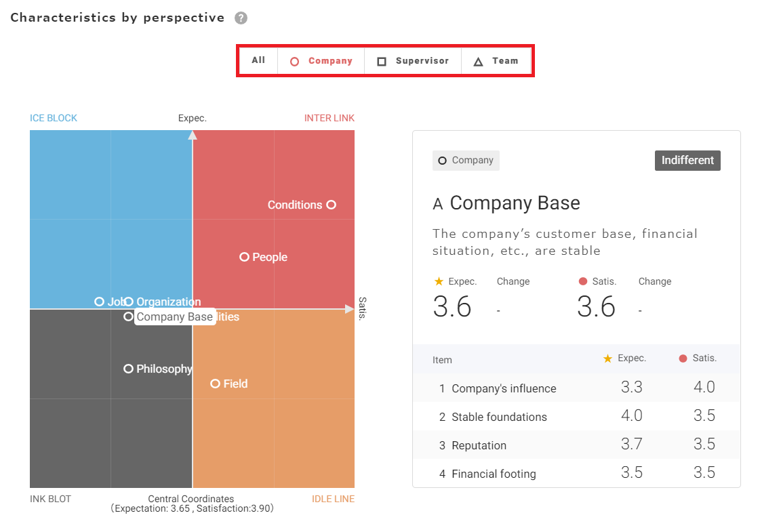The image size is (760, 532).
Task: Click the Conditions data point circle
Action: click(x=331, y=205)
